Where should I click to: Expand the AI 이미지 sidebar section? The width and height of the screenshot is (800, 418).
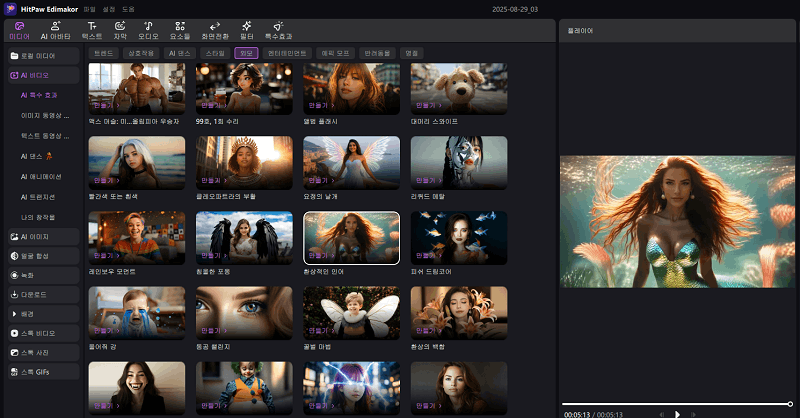point(42,237)
